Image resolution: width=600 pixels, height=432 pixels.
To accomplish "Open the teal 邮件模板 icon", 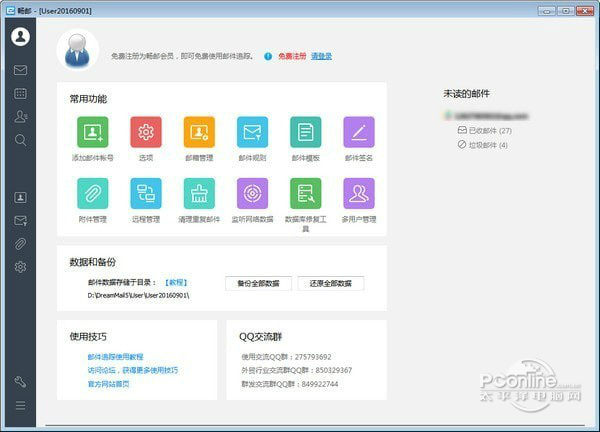I will tap(305, 132).
